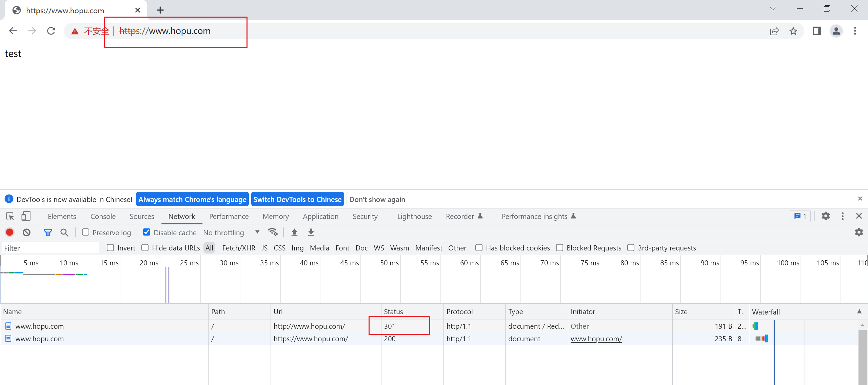This screenshot has width=868, height=385.
Task: Filter requests by Doc type
Action: point(361,248)
